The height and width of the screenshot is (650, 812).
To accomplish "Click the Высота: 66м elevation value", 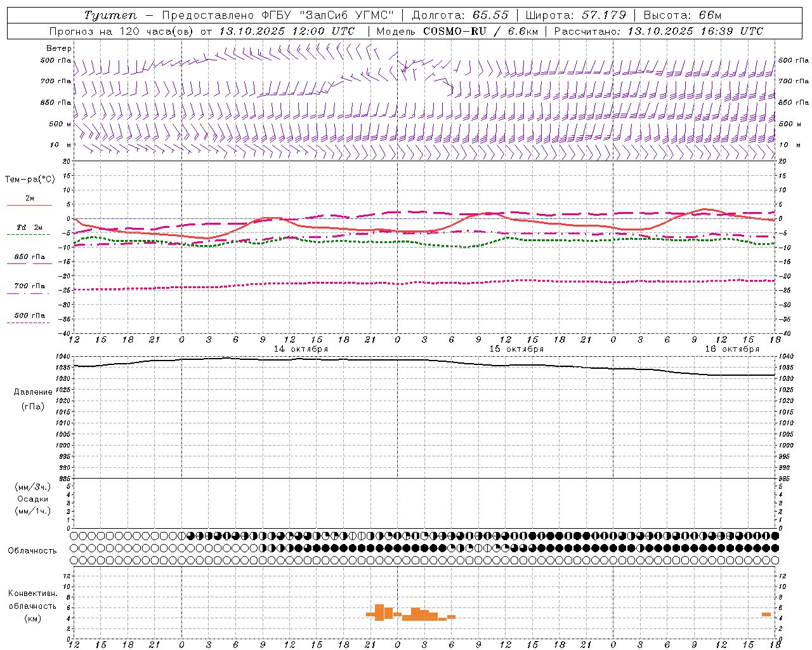I will [683, 15].
